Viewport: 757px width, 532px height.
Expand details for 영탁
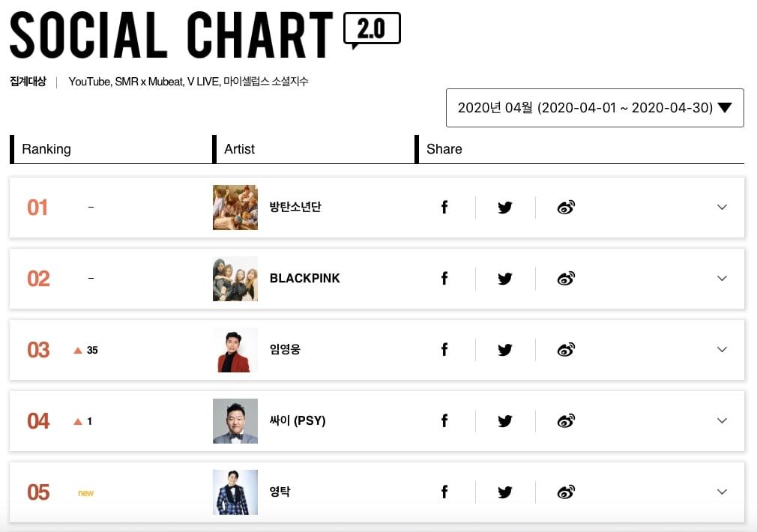pos(722,492)
